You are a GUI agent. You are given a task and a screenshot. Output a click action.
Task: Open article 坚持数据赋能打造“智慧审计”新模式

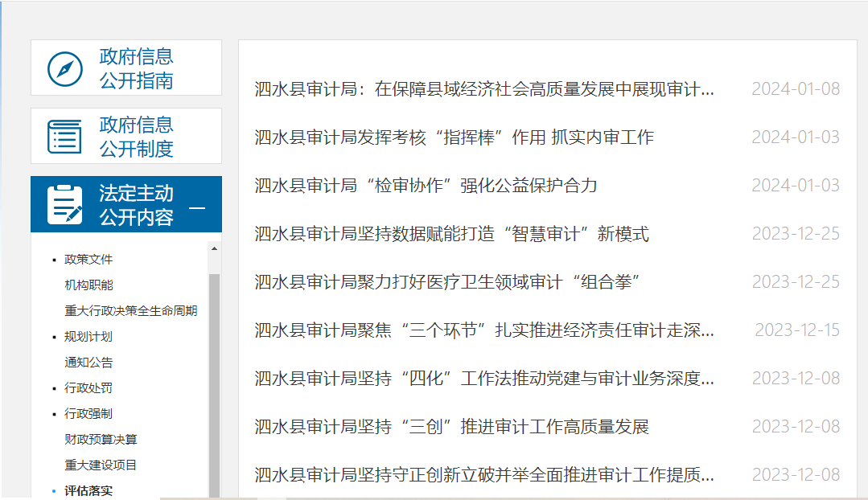pos(452,233)
